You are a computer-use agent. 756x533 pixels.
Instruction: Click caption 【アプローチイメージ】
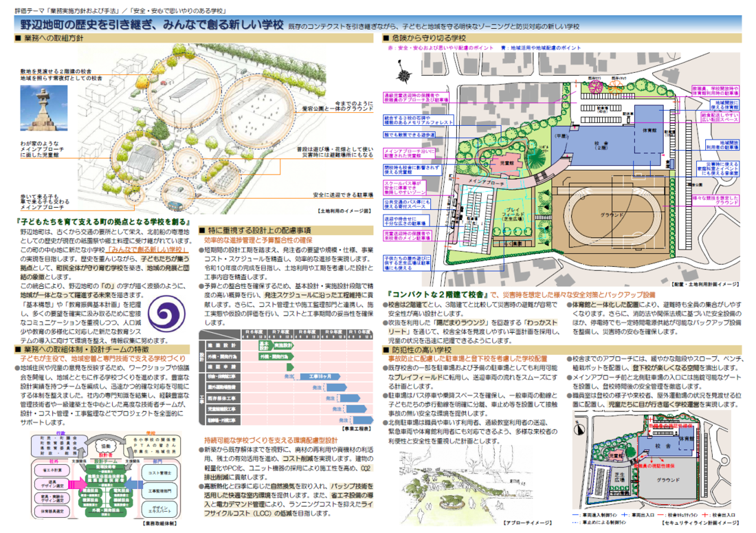(526, 523)
